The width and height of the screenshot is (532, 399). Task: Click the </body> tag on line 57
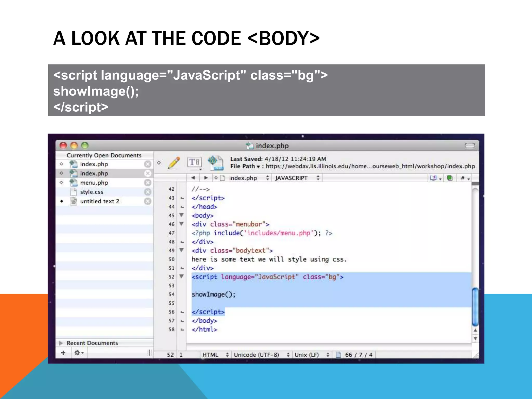204,321
